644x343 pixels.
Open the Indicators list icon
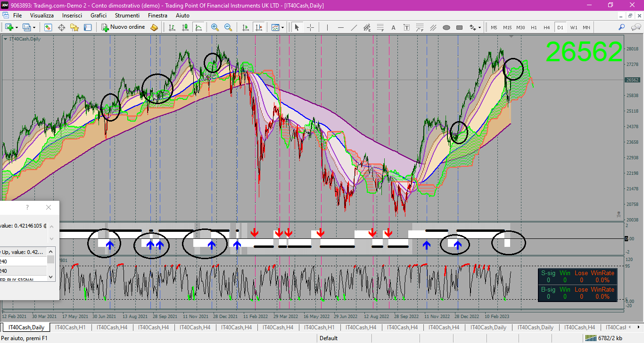(x=275, y=27)
